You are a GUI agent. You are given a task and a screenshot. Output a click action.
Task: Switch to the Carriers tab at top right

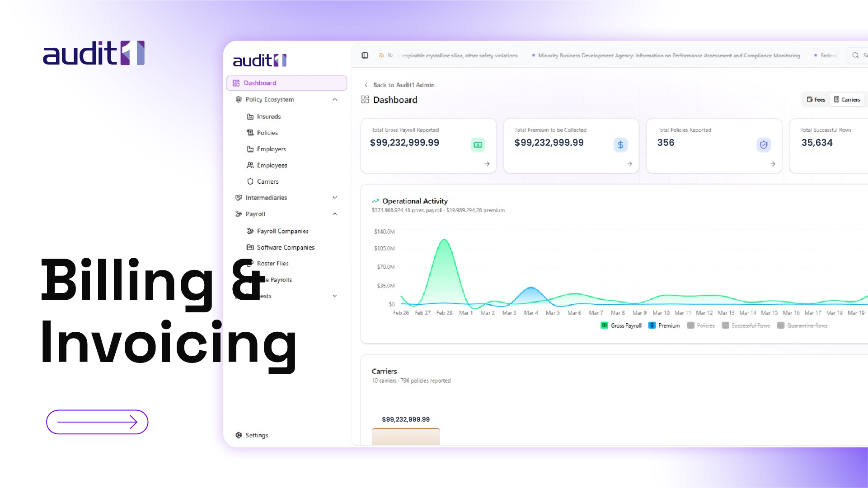pyautogui.click(x=847, y=99)
